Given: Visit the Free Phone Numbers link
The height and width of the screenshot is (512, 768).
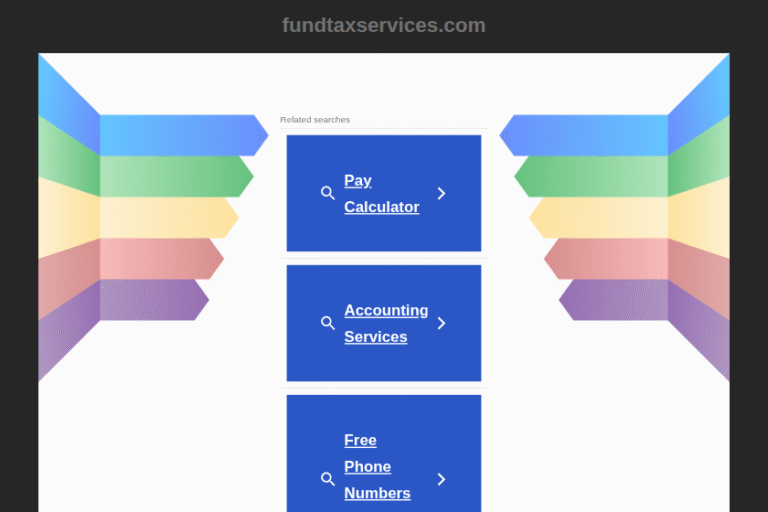Looking at the screenshot, I should pyautogui.click(x=377, y=467).
